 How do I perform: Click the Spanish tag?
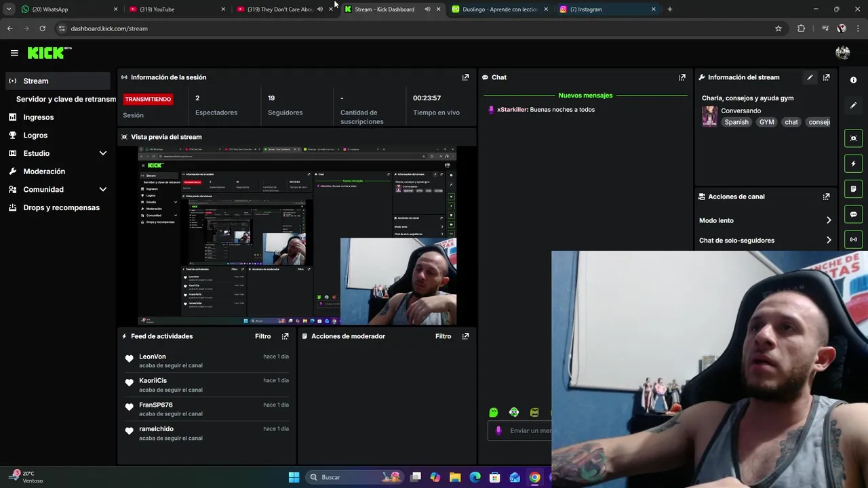(736, 122)
